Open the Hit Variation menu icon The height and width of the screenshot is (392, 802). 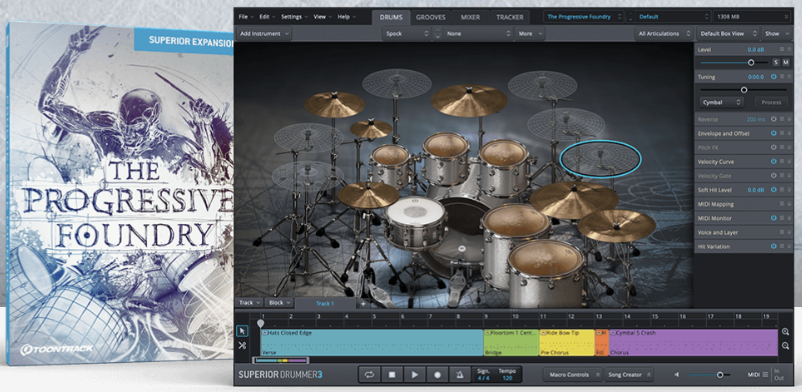coord(782,247)
